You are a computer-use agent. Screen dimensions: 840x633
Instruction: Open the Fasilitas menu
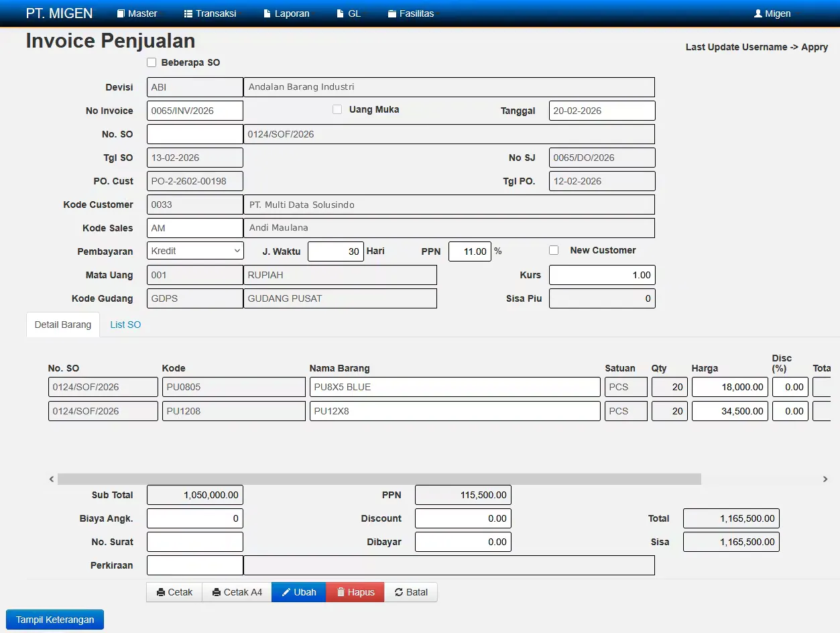411,13
